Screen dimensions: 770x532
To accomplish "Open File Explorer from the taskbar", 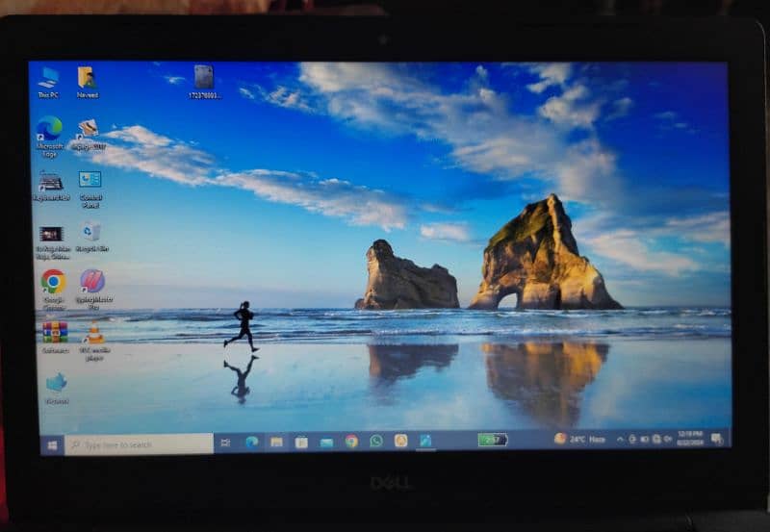I will [276, 443].
